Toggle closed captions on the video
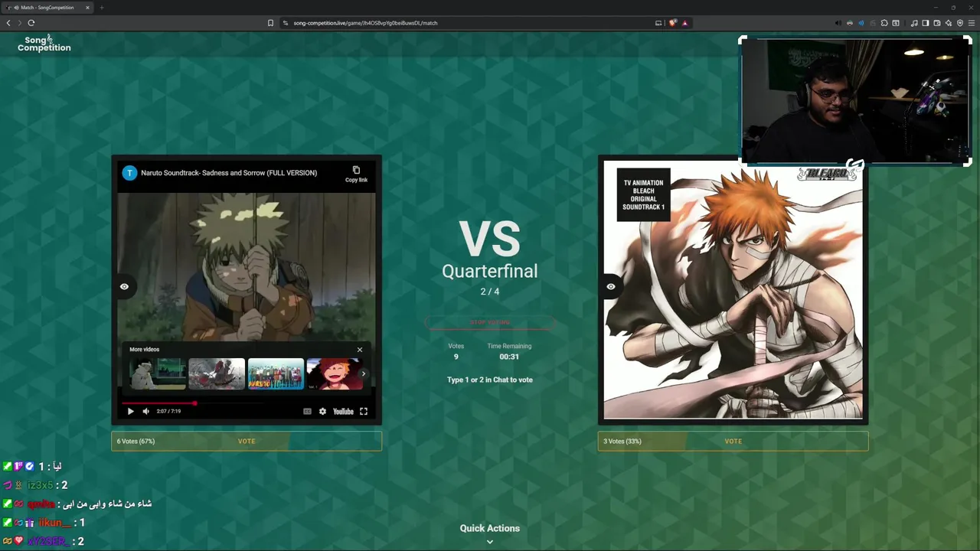This screenshot has height=551, width=980. point(307,411)
